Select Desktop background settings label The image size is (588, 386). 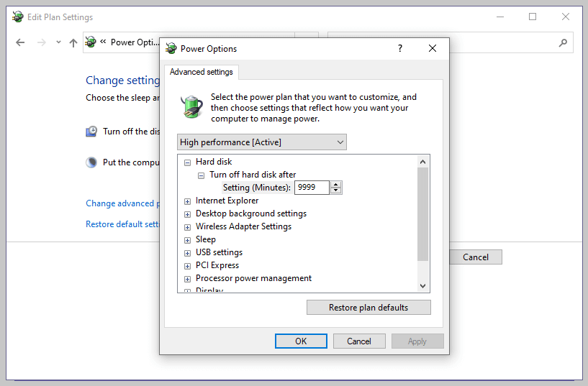tap(251, 213)
